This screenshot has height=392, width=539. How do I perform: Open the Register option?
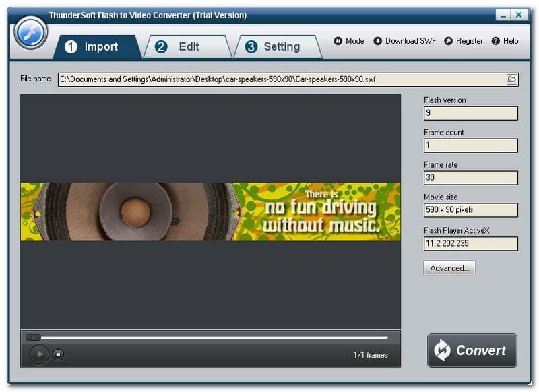[x=464, y=41]
